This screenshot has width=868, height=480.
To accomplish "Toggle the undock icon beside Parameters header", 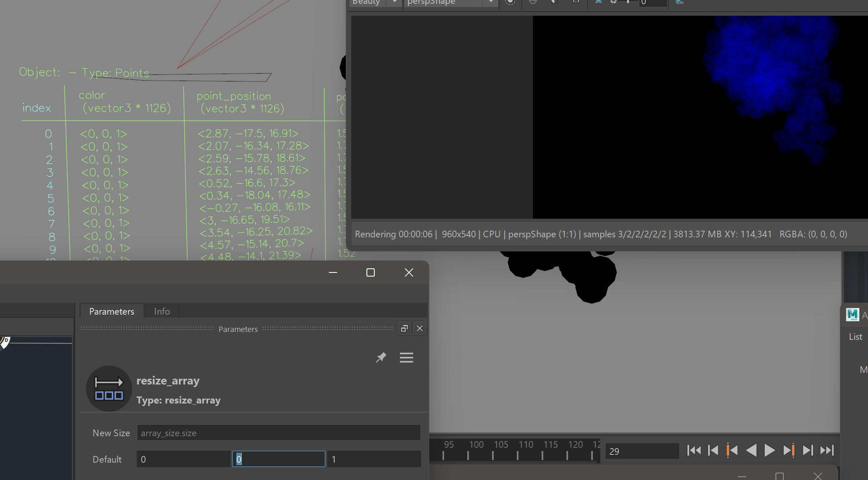I will point(404,328).
